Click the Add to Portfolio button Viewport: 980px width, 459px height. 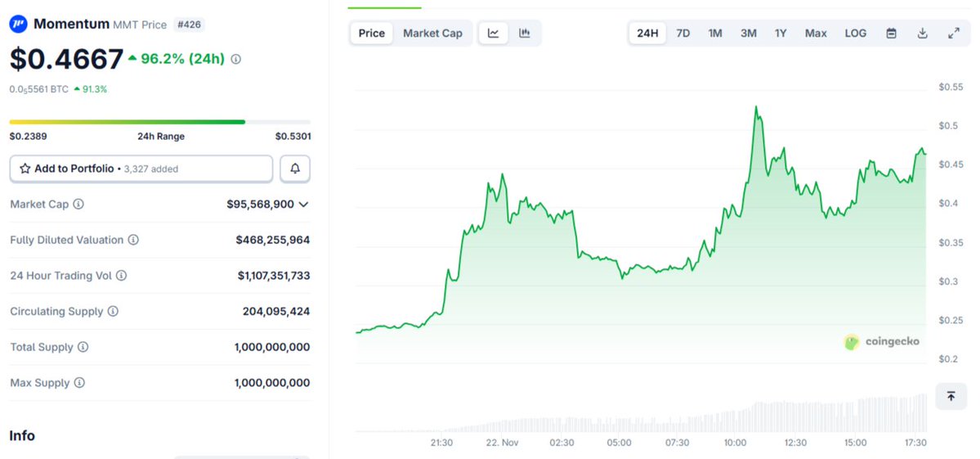[x=141, y=169]
